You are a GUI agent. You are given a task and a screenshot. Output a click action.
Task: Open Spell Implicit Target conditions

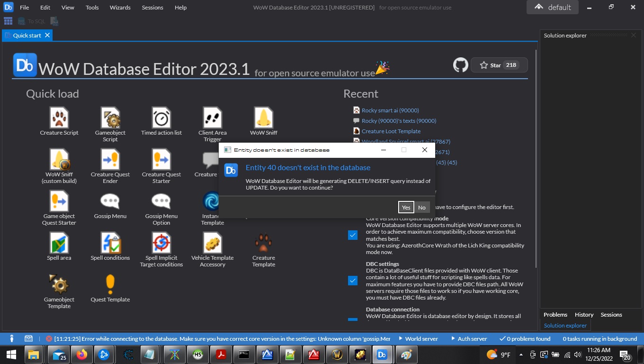[161, 250]
